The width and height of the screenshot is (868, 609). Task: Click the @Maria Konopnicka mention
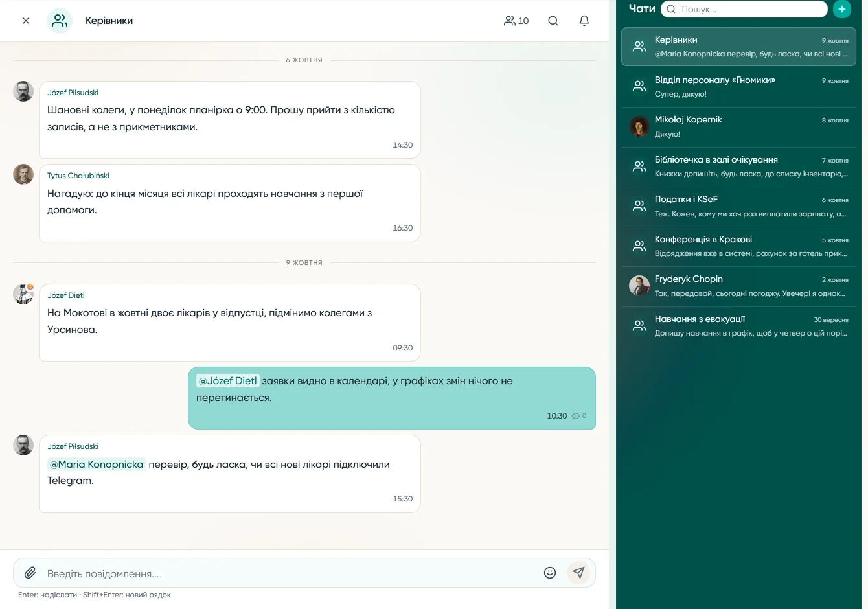tap(97, 465)
